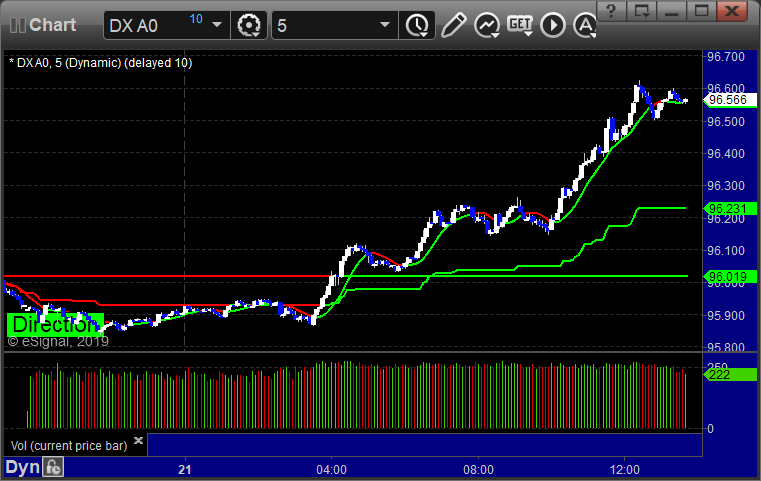
Task: Remove the Vol study with its X
Action: (138, 441)
